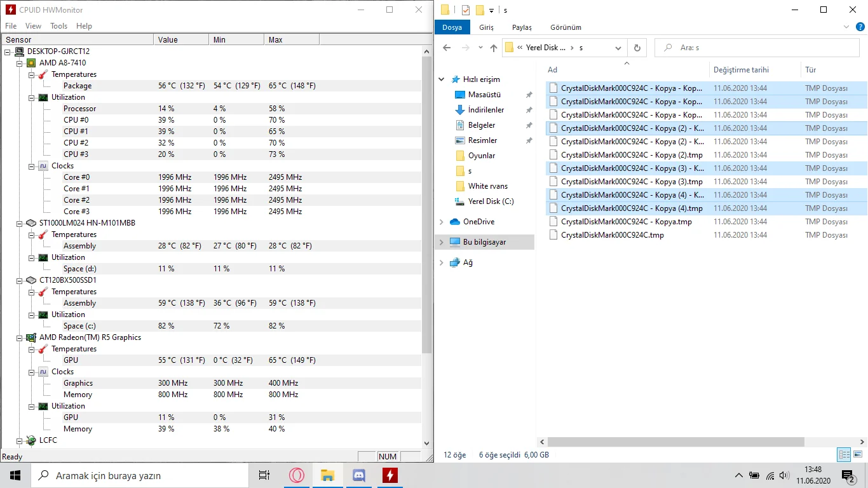Open Explorer ribbon help
Image resolution: width=868 pixels, height=488 pixels.
[x=859, y=27]
